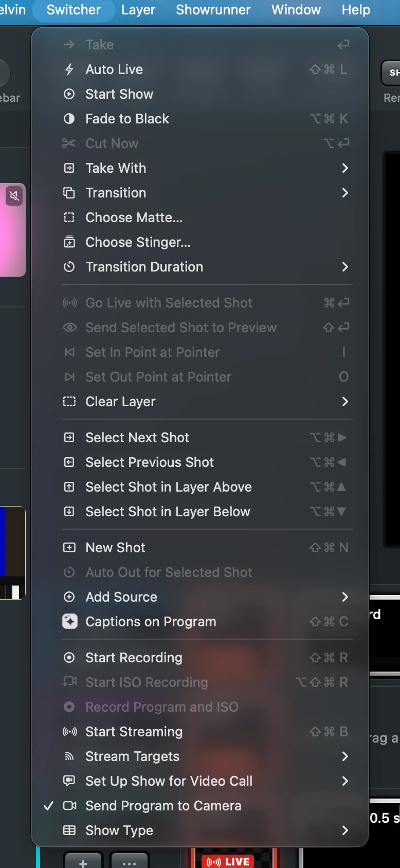Choose Start Show from the menu
This screenshot has width=400, height=868.
[x=200, y=94]
